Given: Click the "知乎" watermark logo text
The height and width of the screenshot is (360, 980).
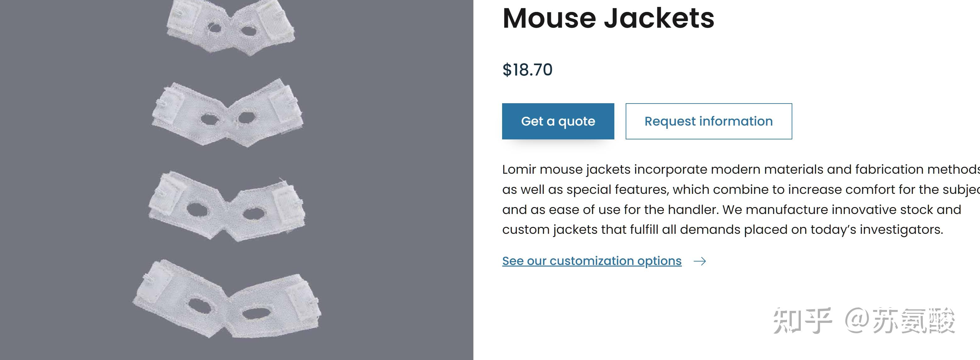Looking at the screenshot, I should tap(802, 321).
